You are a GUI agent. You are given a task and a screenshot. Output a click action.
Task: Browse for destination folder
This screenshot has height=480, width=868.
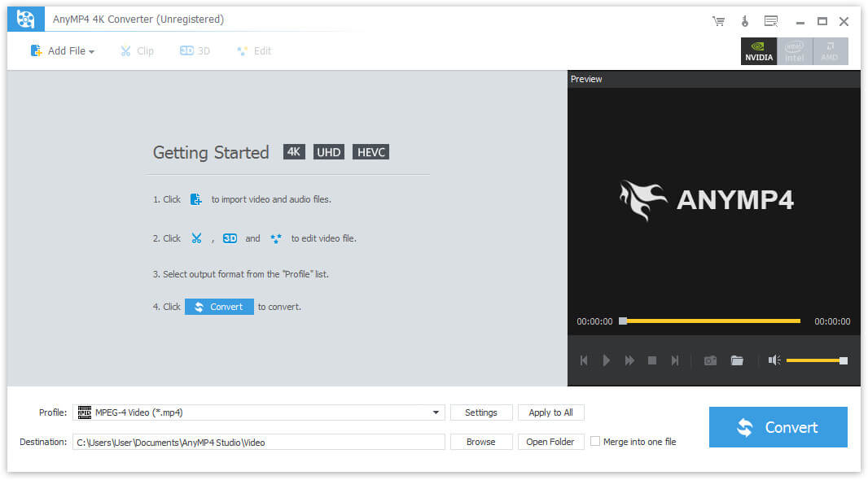[481, 442]
